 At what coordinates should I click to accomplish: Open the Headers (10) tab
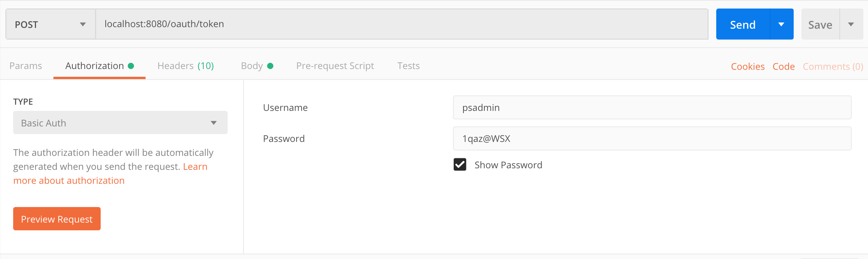pos(185,66)
